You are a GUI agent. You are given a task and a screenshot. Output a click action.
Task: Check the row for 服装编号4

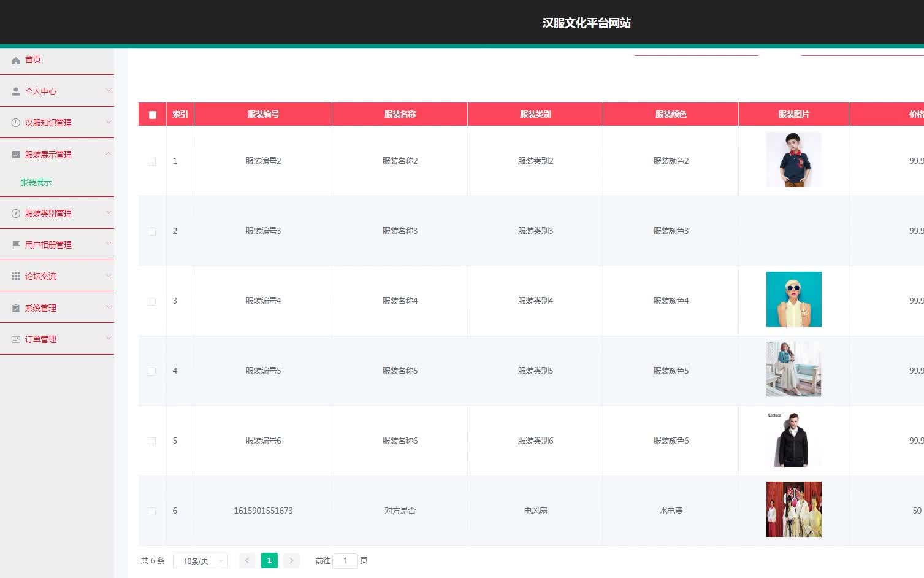(x=151, y=301)
